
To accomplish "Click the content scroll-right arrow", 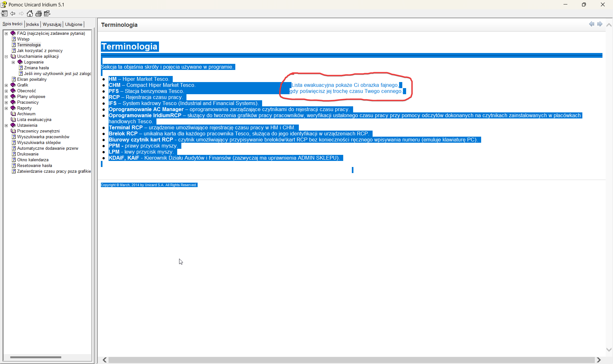I will tap(599, 360).
